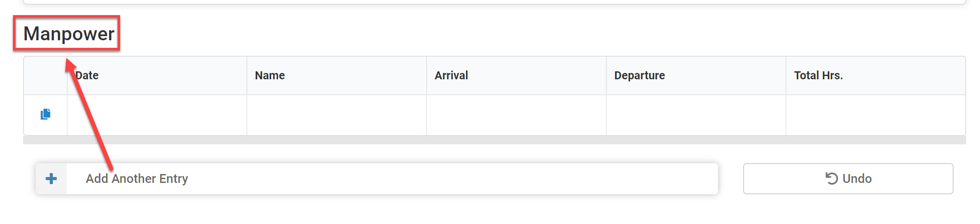Click the Undo arrow icon
Viewport: 980px width, 224px height.
tap(831, 179)
